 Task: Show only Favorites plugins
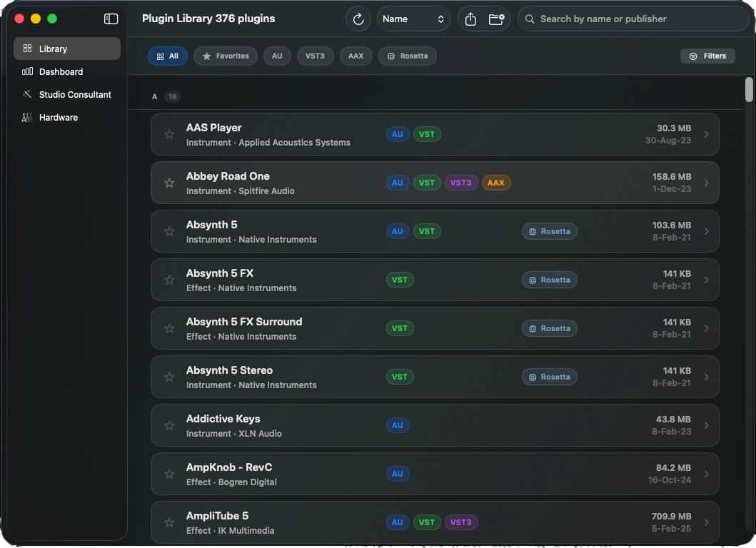coord(226,56)
